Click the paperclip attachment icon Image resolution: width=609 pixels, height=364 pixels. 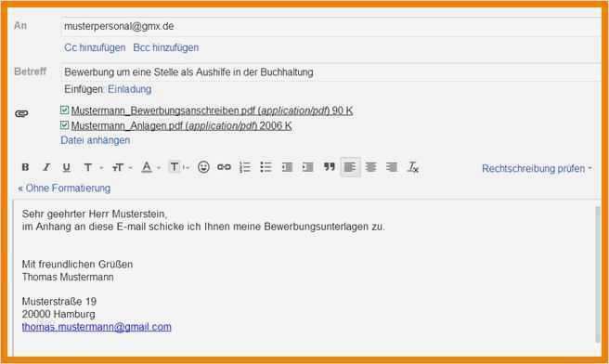(x=21, y=113)
